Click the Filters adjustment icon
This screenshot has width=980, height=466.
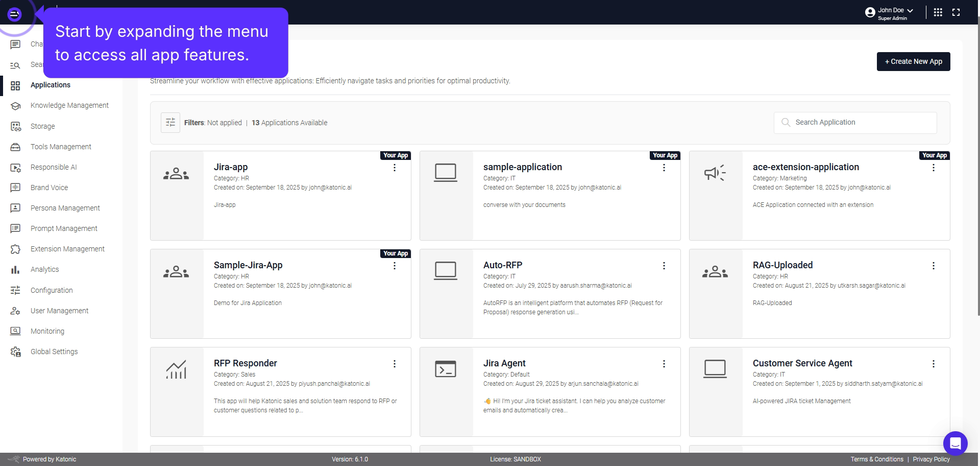pyautogui.click(x=170, y=122)
